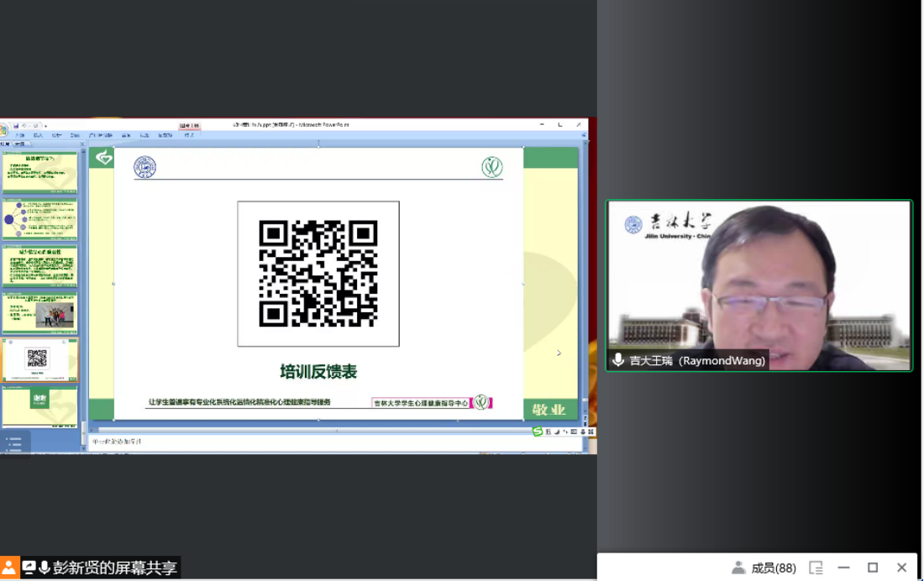Image resolution: width=924 pixels, height=581 pixels.
Task: Select the first slide thumbnail in the panel
Action: pos(40,171)
